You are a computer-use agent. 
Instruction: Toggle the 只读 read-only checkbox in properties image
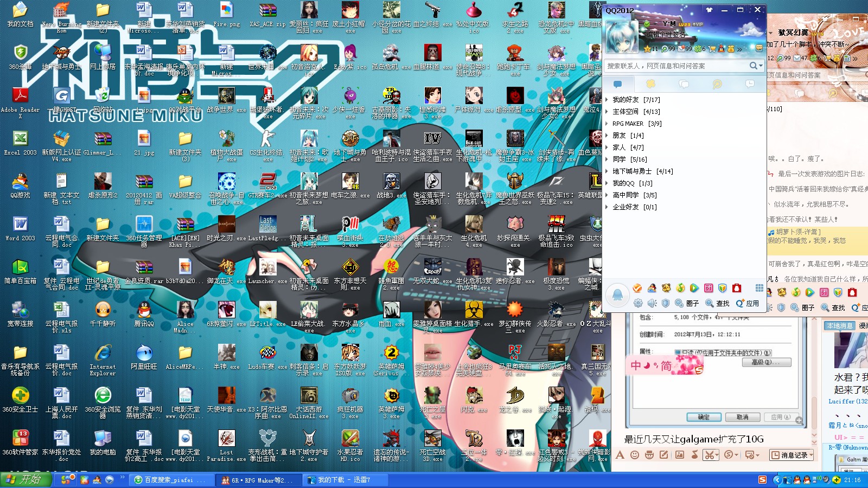pyautogui.click(x=678, y=352)
